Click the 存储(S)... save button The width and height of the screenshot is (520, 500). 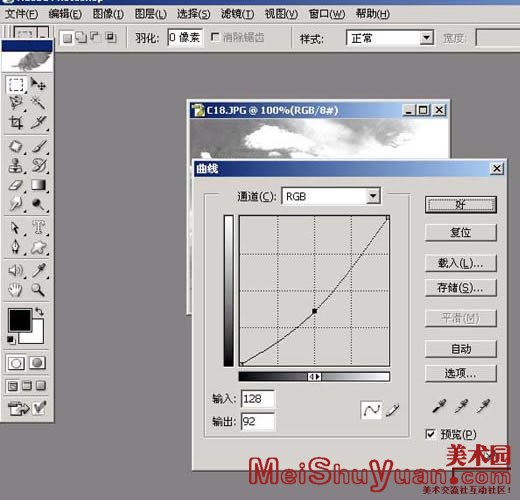tap(461, 287)
